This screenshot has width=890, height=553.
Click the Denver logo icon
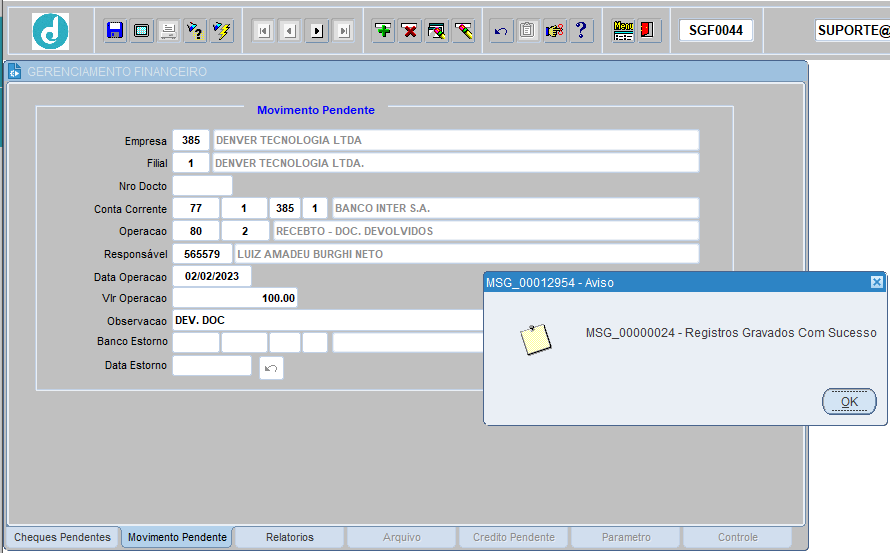tap(51, 31)
